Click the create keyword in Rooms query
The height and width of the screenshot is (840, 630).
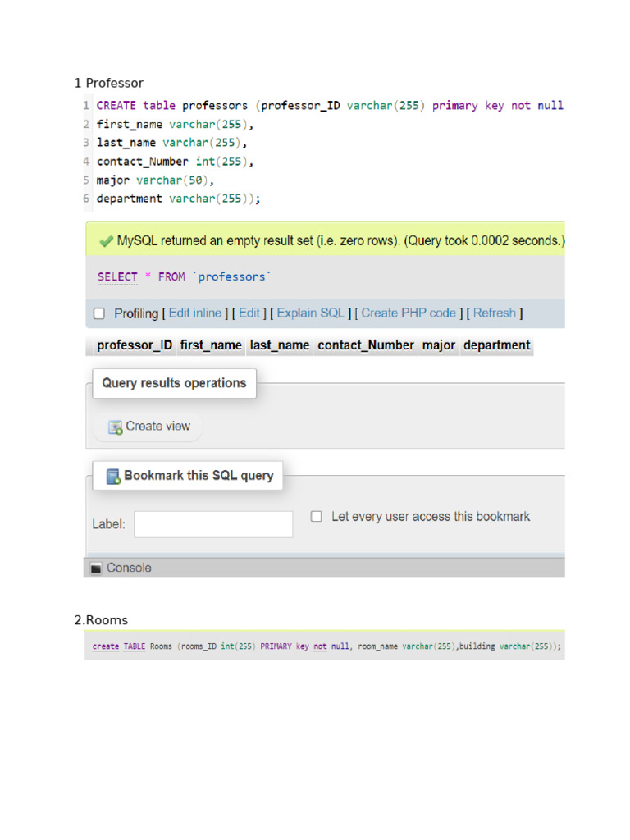106,646
